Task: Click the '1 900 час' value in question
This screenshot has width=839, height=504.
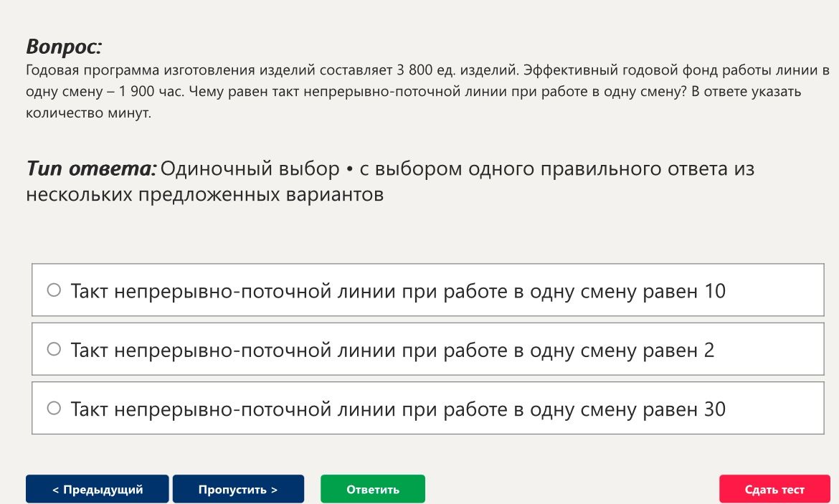Action: tap(150, 92)
